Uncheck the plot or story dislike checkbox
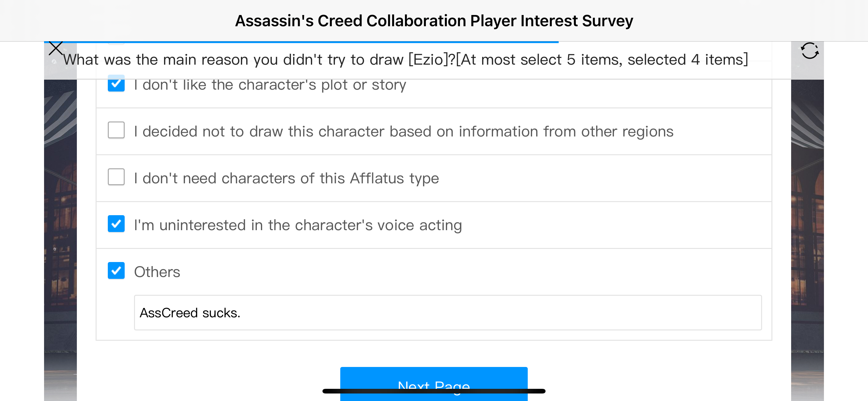The image size is (868, 401). (116, 83)
